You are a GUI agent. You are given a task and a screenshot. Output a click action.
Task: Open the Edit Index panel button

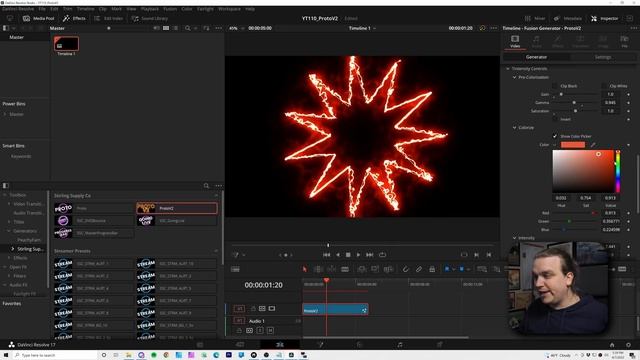click(x=109, y=18)
